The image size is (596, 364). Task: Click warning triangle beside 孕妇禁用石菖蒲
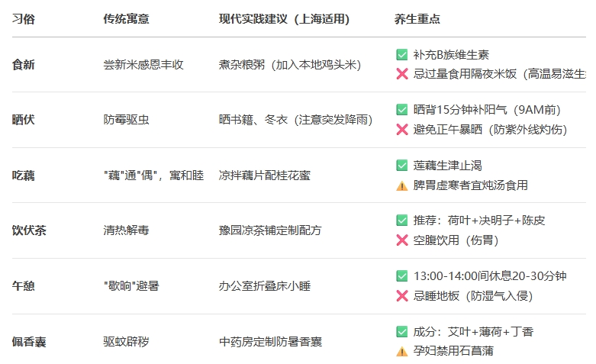point(401,352)
